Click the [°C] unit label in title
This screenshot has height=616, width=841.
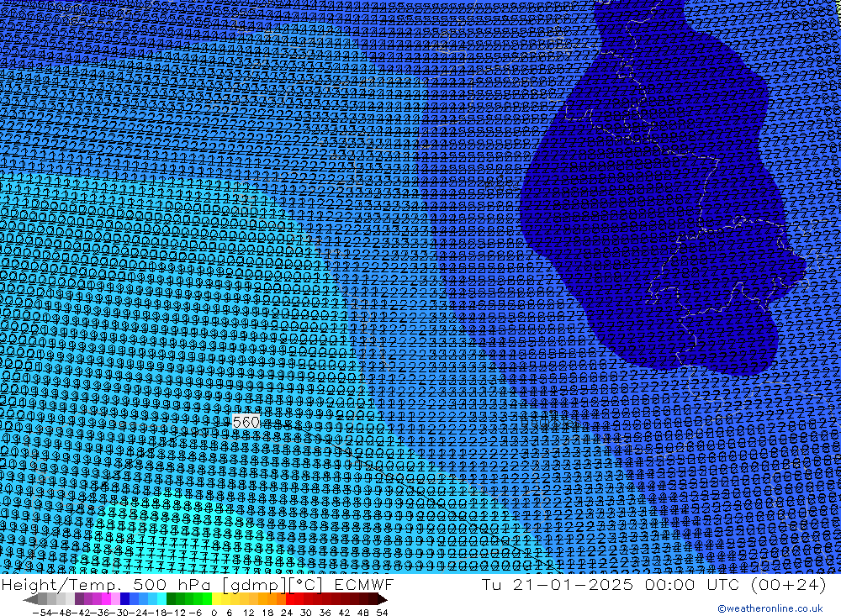click(306, 584)
